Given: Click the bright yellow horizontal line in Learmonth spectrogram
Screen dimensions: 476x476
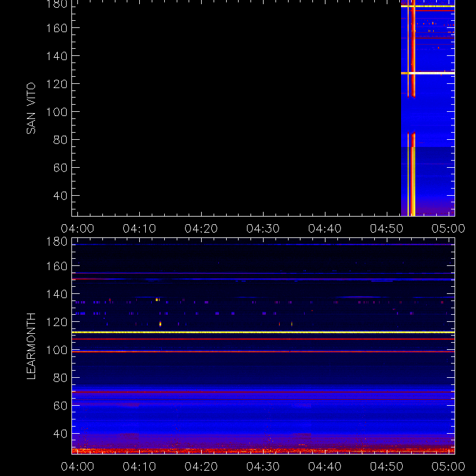Looking at the screenshot, I should (x=263, y=333).
